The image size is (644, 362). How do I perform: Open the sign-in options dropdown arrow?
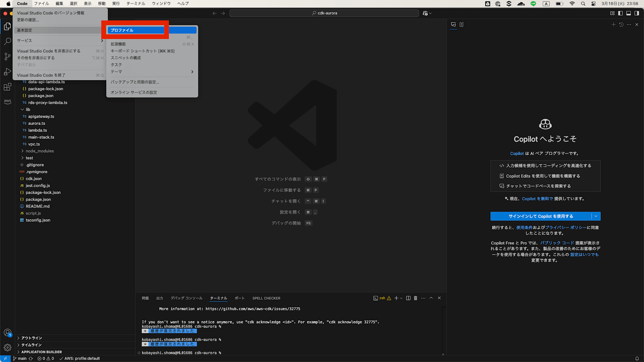596,216
